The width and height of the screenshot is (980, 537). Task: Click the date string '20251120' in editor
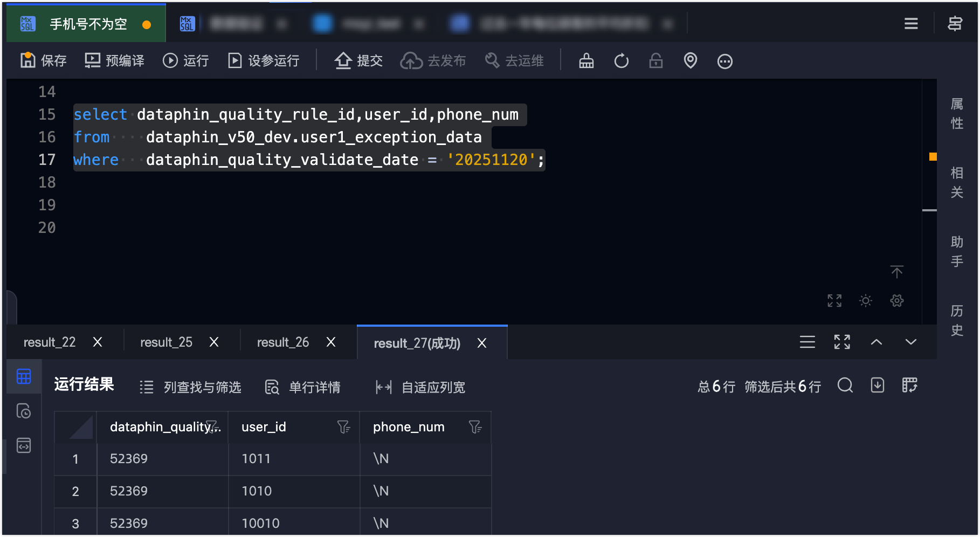click(491, 160)
